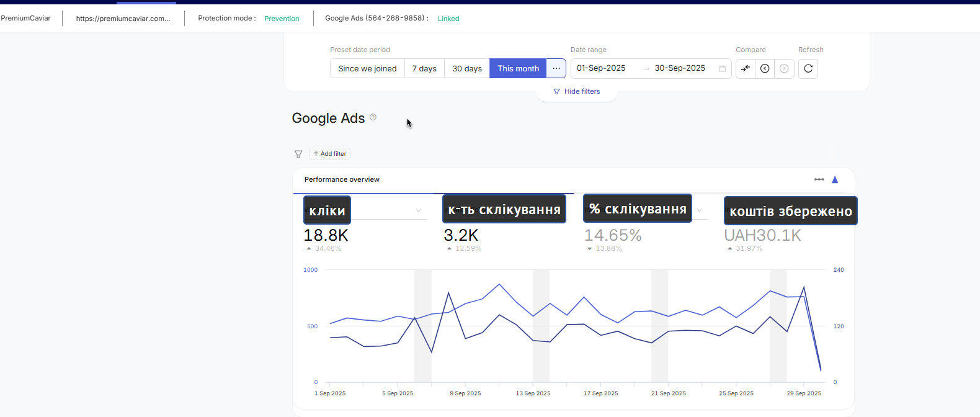Click the Linked Google Ads status
980x417 pixels.
[x=448, y=19]
